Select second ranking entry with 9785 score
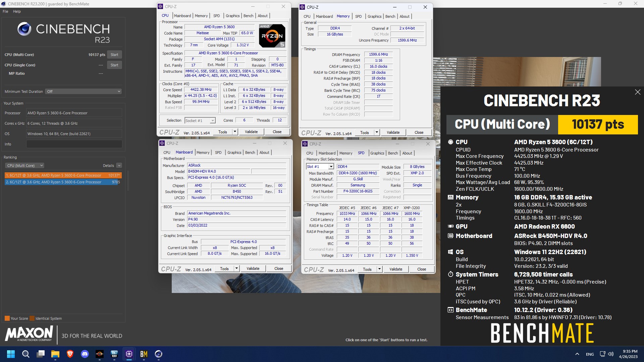 click(x=63, y=182)
